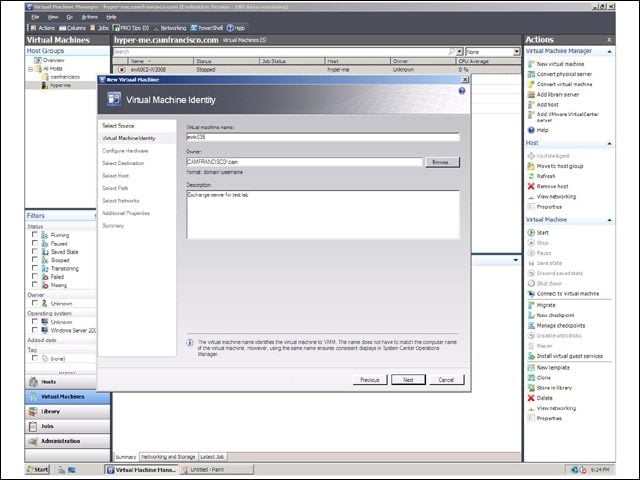Click Next in the wizard
This screenshot has width=640, height=480.
[408, 380]
